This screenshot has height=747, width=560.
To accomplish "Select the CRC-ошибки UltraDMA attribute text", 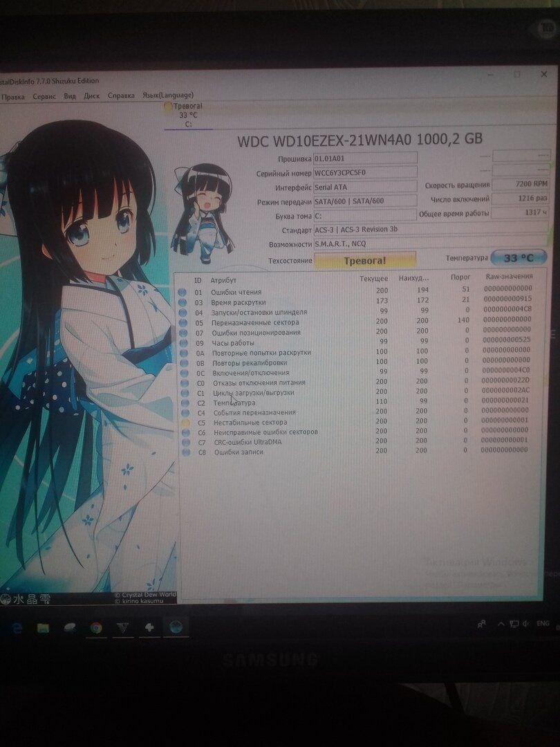I will pos(248,442).
